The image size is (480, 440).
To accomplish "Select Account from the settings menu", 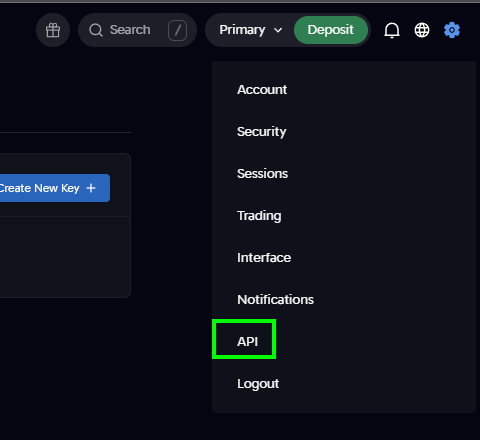I will click(262, 90).
